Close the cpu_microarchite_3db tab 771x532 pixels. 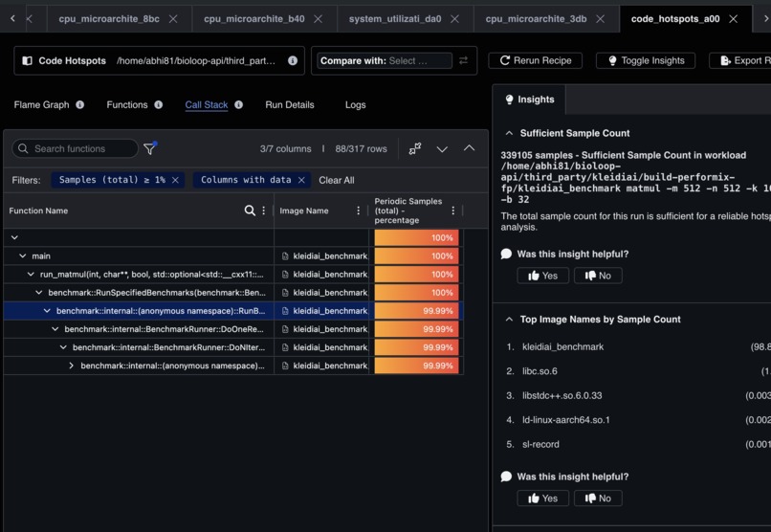tap(601, 19)
